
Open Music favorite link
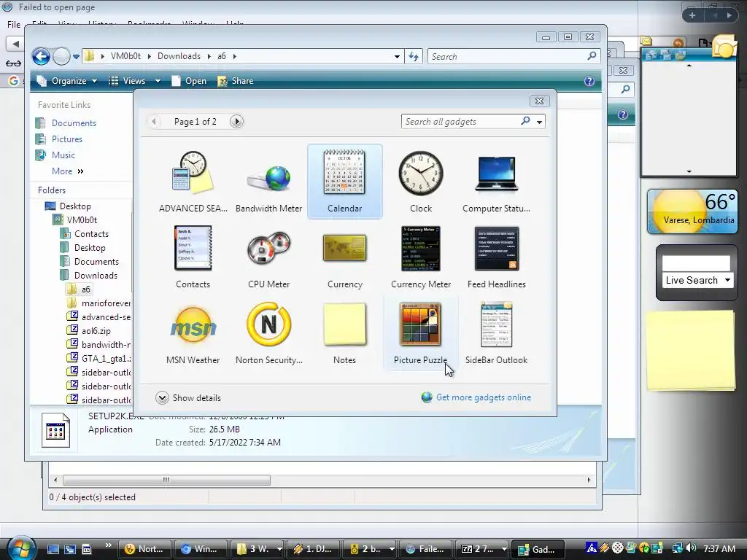tap(63, 155)
